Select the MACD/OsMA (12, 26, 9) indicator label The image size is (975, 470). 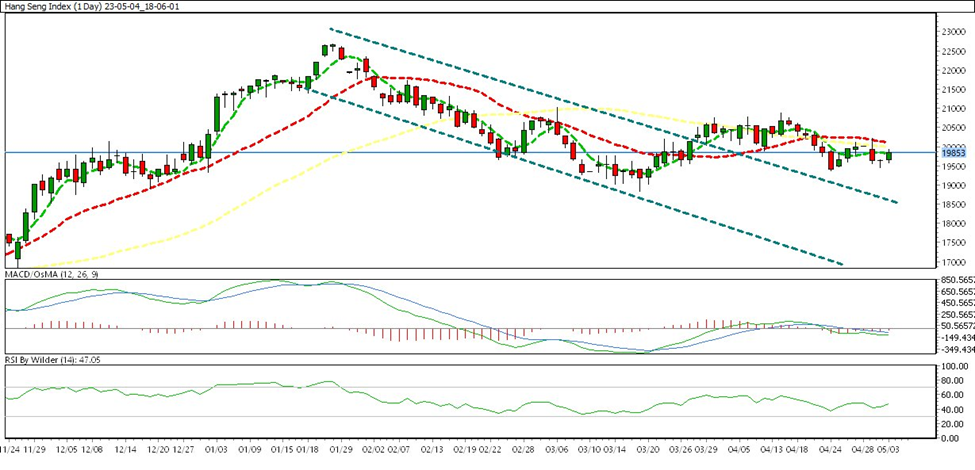pos(52,274)
